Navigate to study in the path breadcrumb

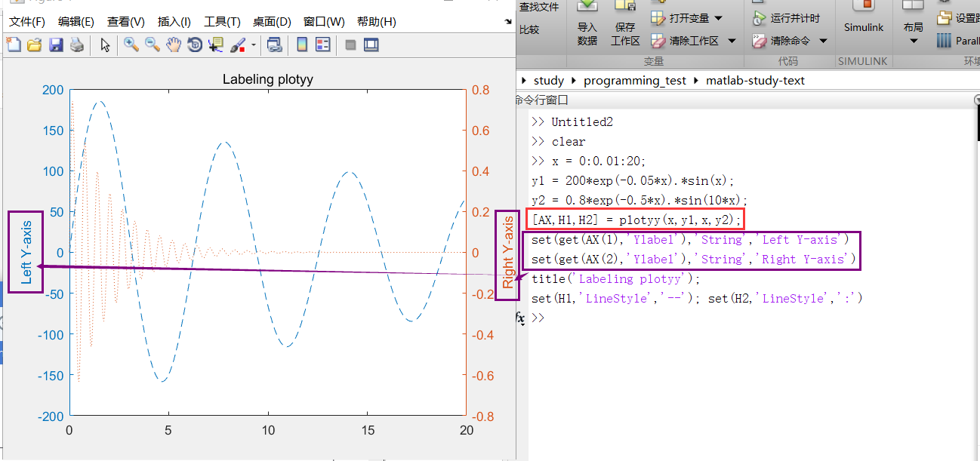[547, 80]
